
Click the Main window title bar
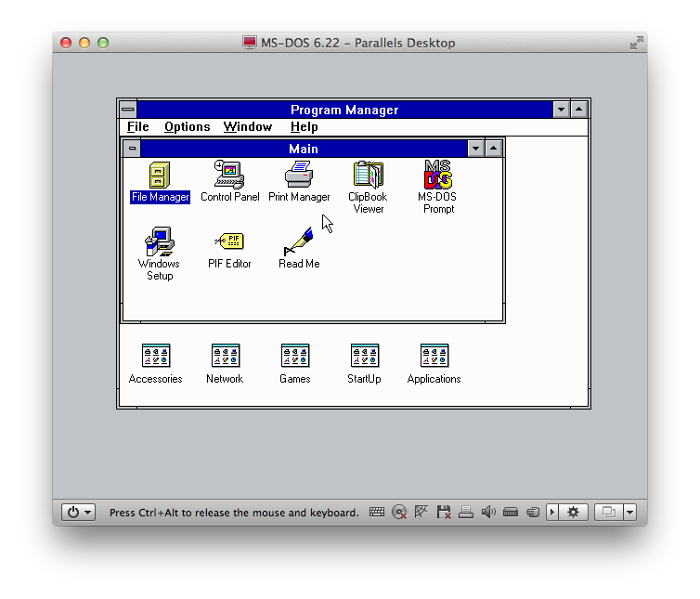tap(304, 149)
